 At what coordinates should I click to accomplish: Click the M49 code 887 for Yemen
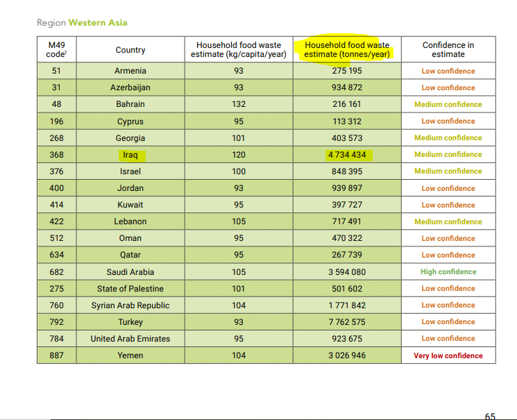pos(56,355)
